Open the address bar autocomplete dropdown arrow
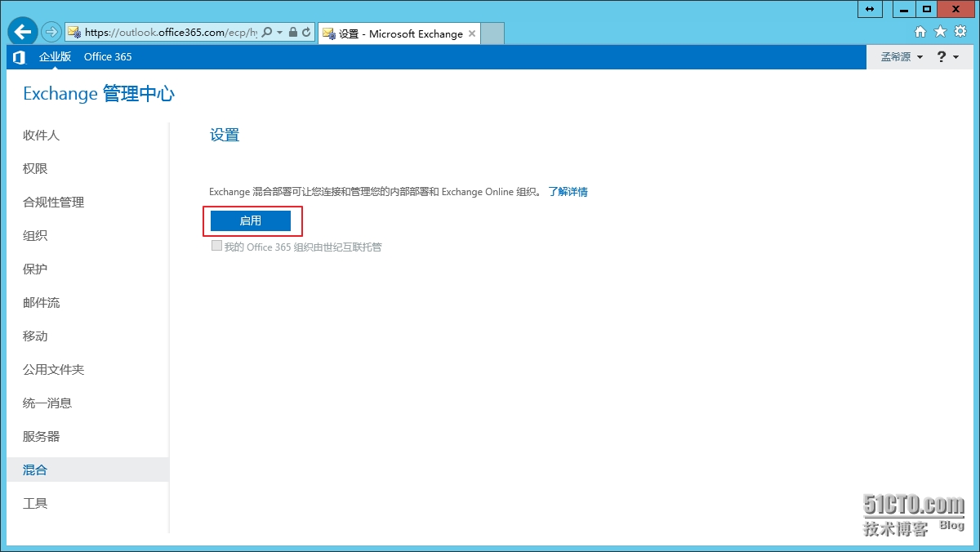The height and width of the screenshot is (552, 980). pos(279,33)
